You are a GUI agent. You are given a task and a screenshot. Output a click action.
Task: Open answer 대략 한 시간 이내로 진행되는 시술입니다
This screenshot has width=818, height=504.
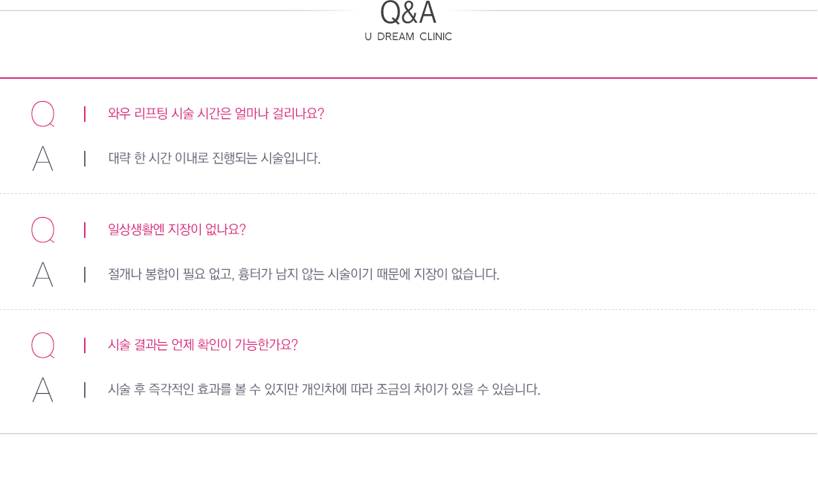click(x=214, y=158)
